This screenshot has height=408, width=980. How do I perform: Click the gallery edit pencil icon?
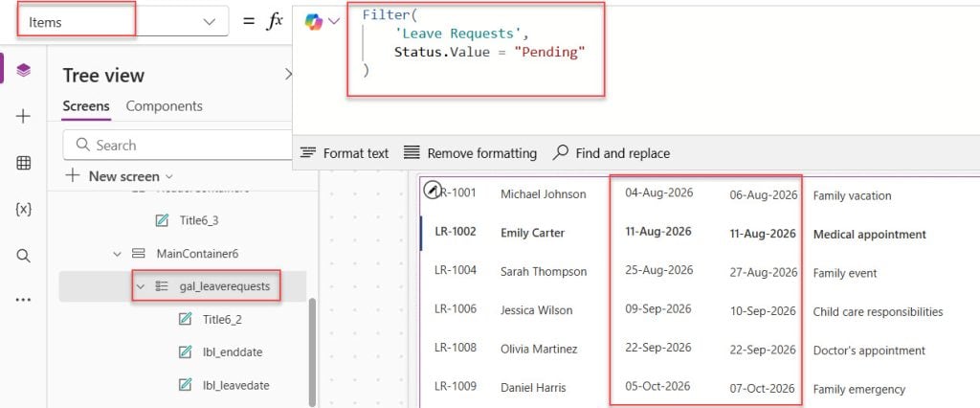(x=432, y=190)
